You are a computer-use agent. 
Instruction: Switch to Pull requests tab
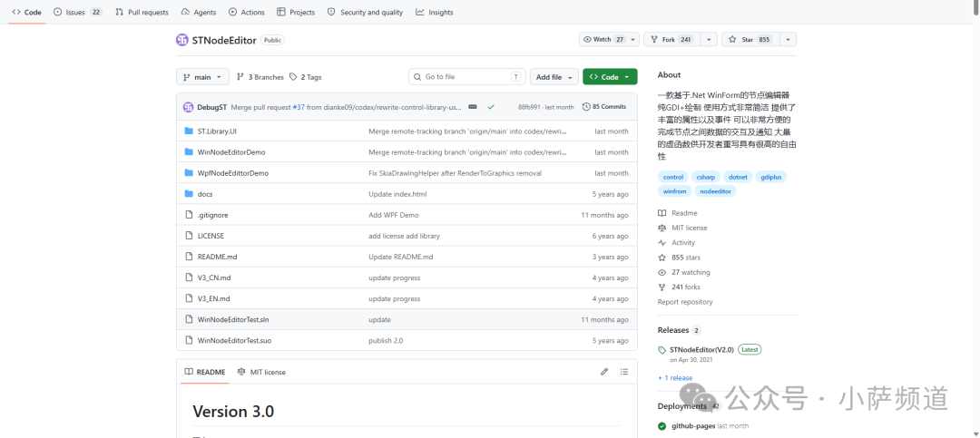pos(142,12)
